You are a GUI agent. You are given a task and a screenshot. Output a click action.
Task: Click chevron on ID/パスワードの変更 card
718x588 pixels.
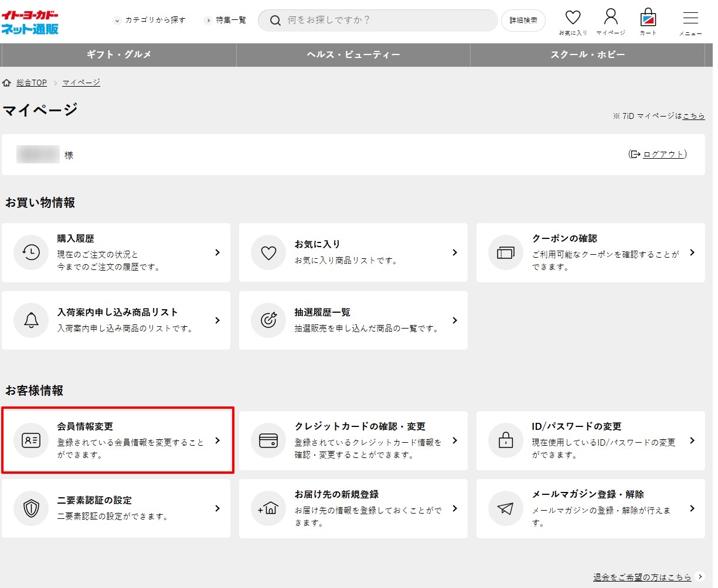pyautogui.click(x=692, y=440)
